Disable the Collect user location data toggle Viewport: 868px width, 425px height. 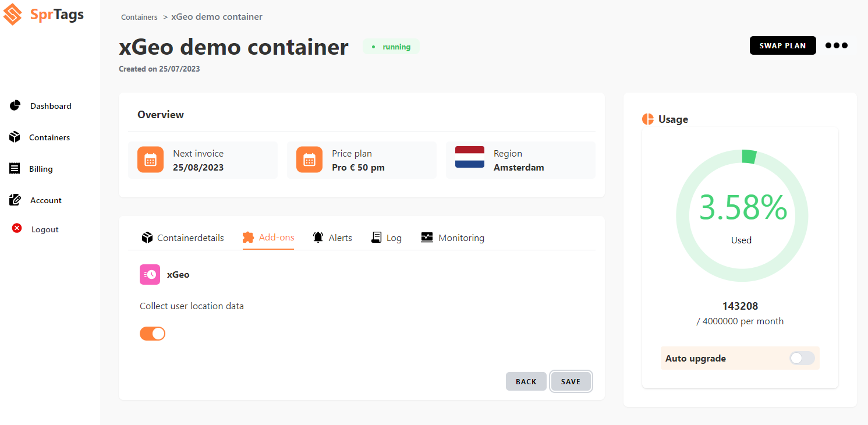coord(152,333)
